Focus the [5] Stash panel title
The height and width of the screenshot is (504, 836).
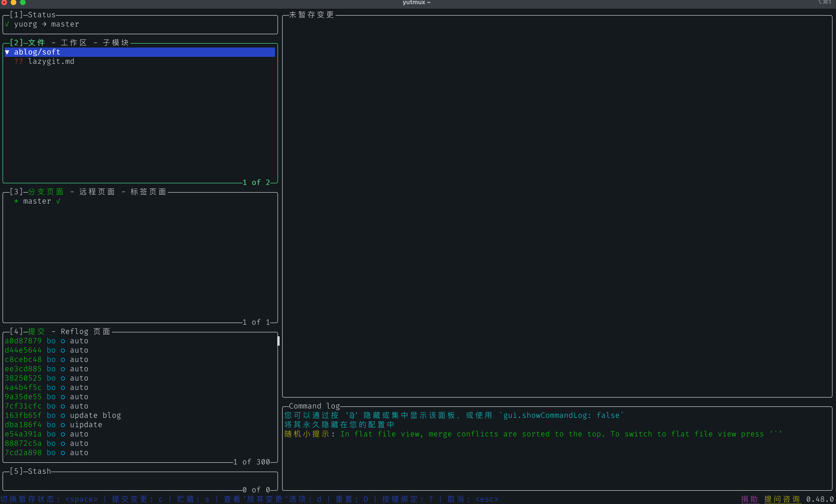[31, 471]
